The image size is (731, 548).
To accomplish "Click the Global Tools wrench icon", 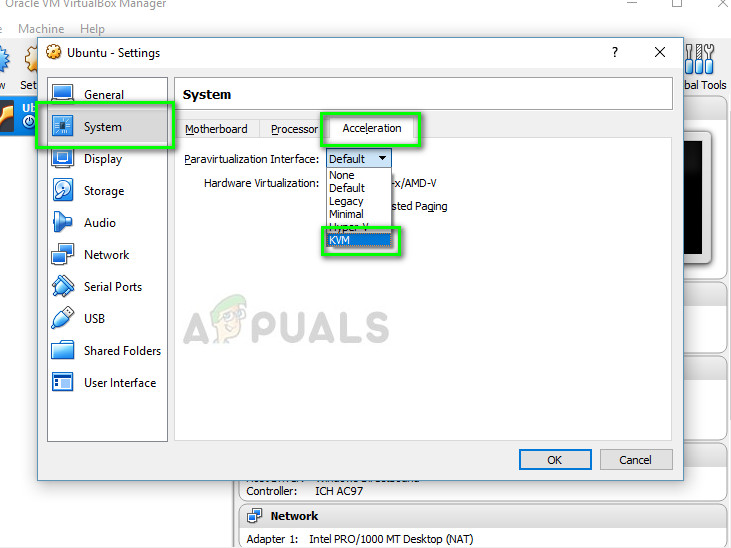I will 699,59.
